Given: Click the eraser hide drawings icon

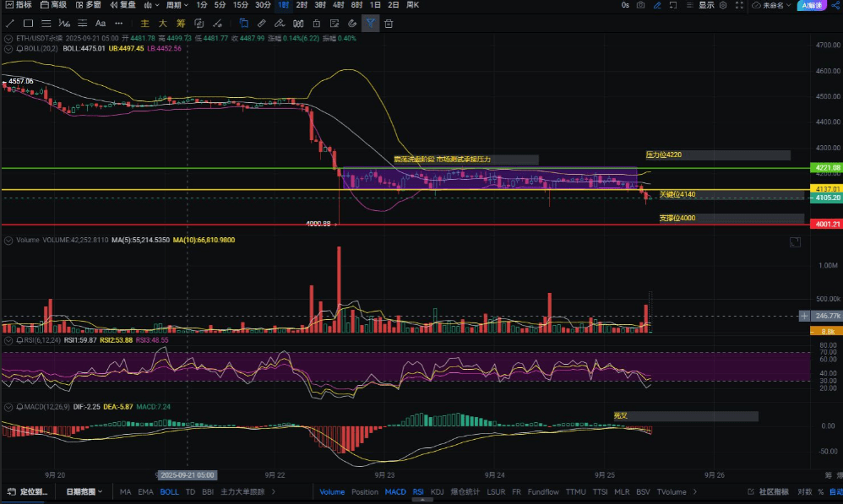Looking at the screenshot, I should [353, 24].
